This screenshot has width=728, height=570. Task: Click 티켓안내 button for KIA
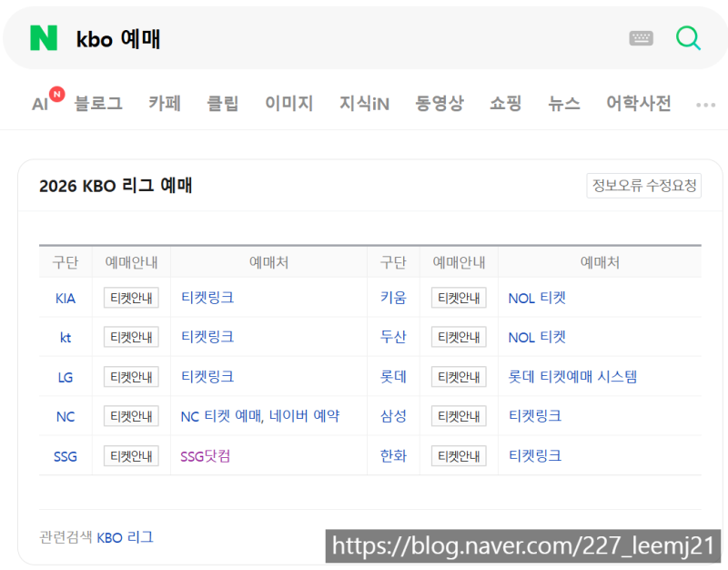coord(131,298)
